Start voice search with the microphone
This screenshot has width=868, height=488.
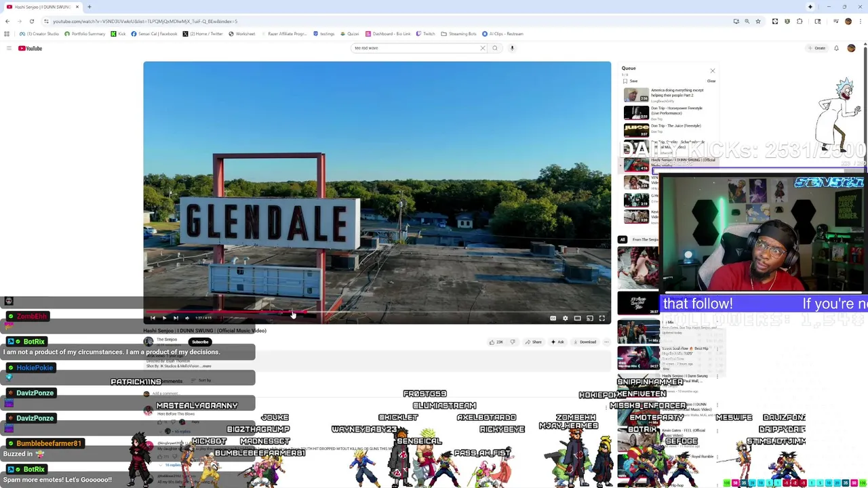pos(512,48)
